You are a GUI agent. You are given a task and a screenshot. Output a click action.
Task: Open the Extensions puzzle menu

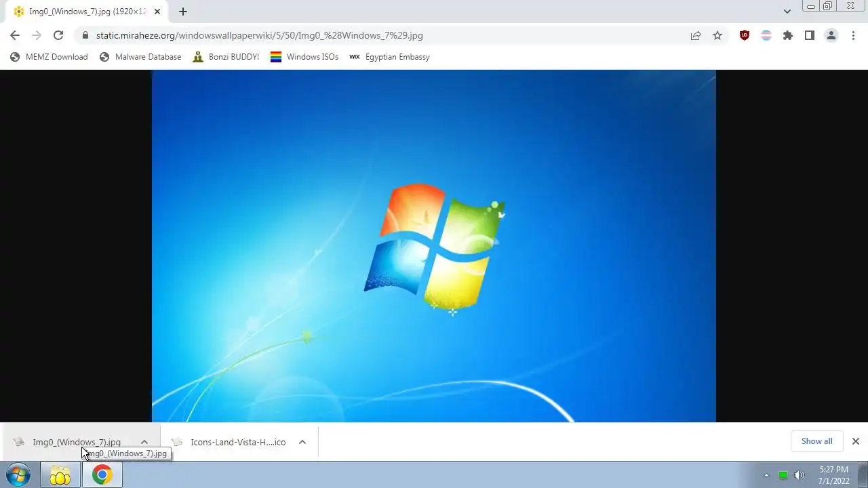[788, 35]
